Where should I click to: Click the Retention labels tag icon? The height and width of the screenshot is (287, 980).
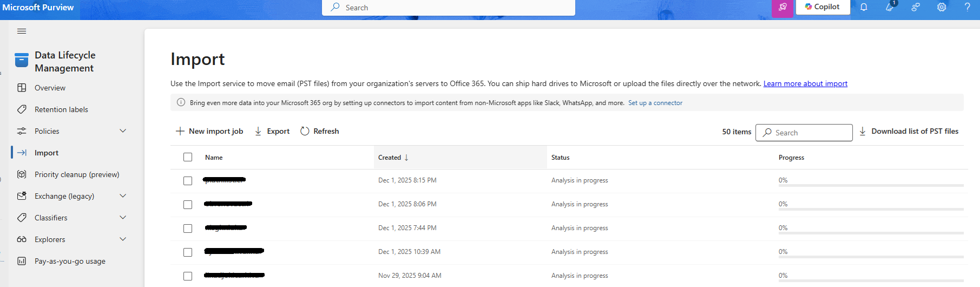(x=22, y=109)
